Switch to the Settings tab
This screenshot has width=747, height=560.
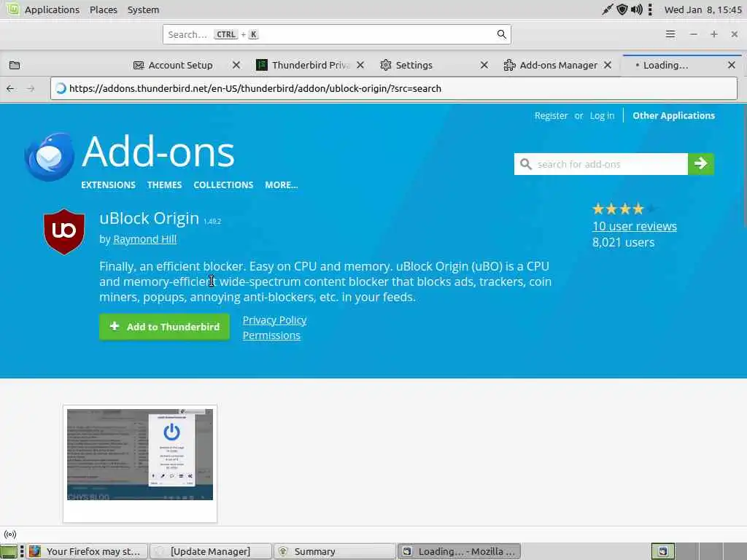414,65
